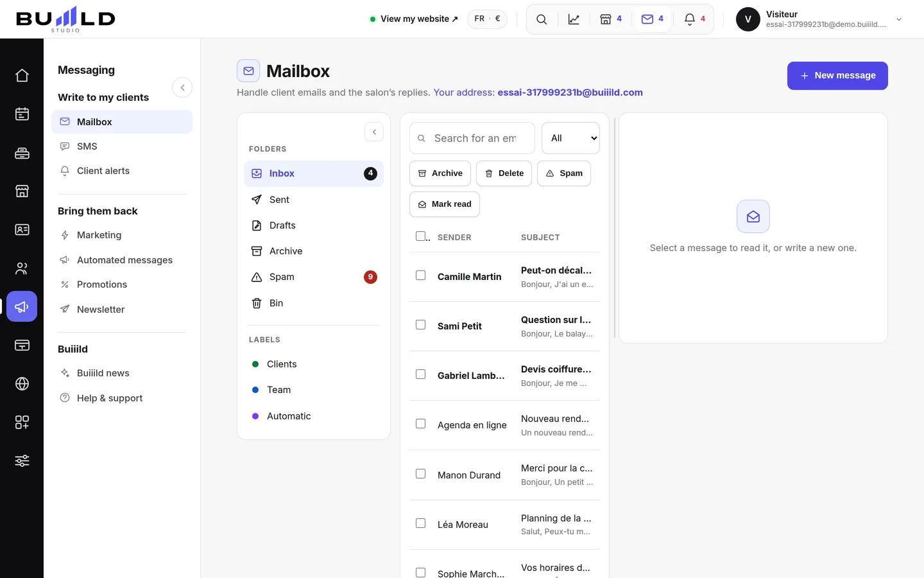
Task: Tick the Sophie March... message checkbox
Action: (x=420, y=572)
